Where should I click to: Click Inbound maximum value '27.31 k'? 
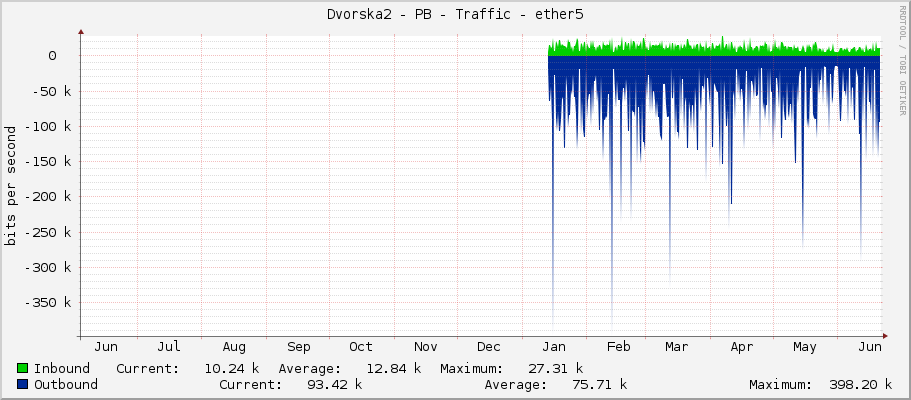555,369
